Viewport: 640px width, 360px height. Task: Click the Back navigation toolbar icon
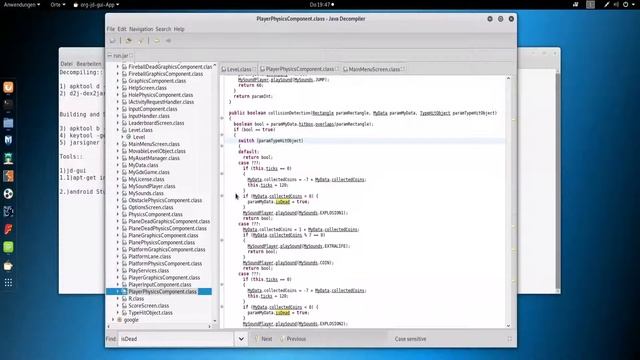[x=157, y=41]
